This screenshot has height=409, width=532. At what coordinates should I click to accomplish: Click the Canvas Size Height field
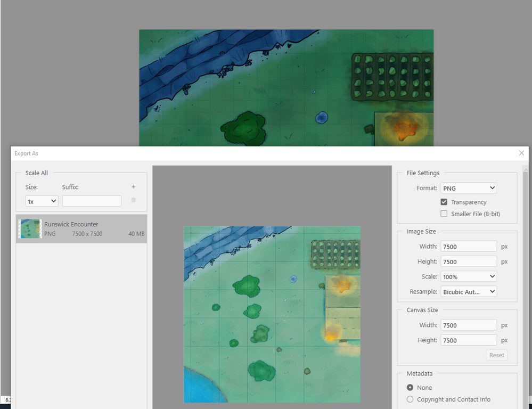(469, 340)
